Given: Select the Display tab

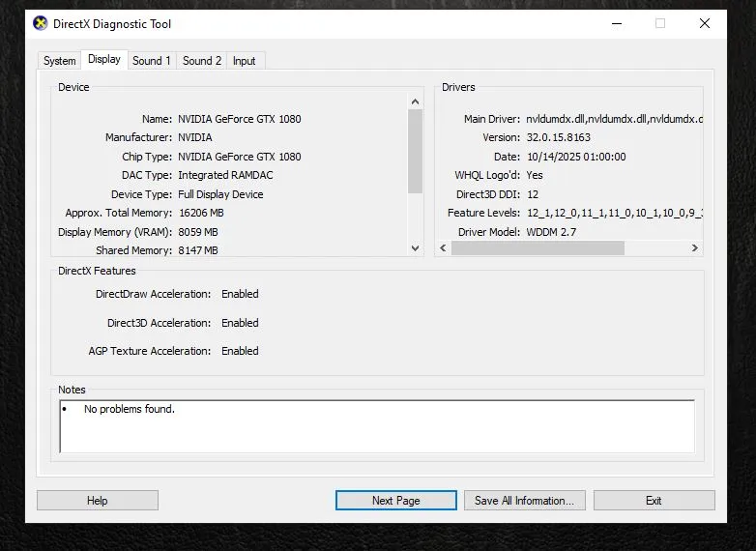Looking at the screenshot, I should pos(104,59).
